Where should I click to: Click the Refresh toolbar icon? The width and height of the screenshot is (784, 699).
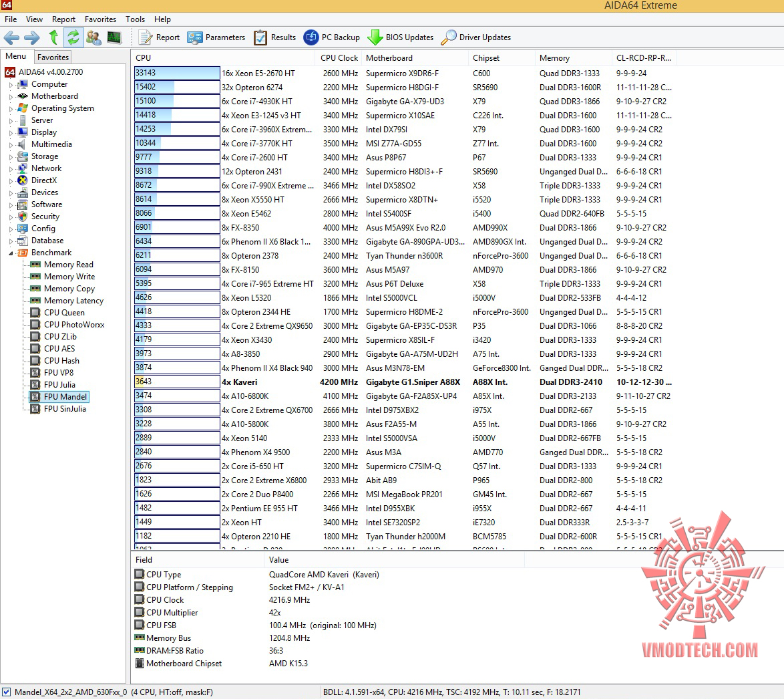[x=73, y=37]
